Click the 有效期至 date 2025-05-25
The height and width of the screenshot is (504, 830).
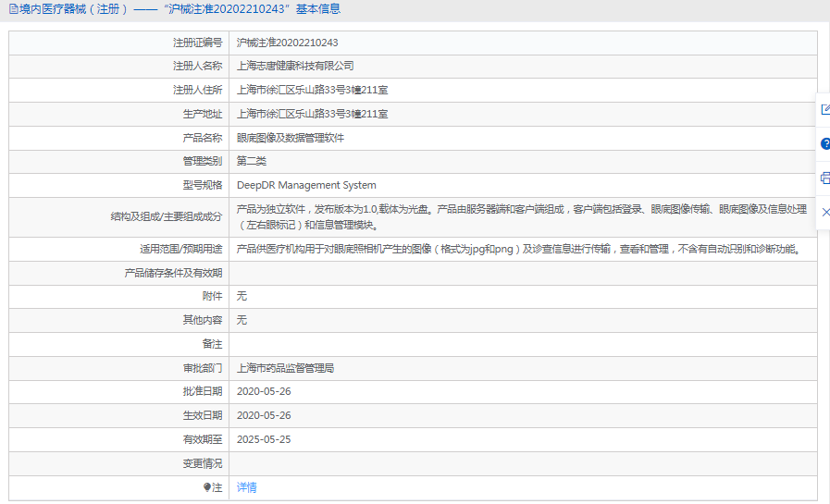click(264, 439)
